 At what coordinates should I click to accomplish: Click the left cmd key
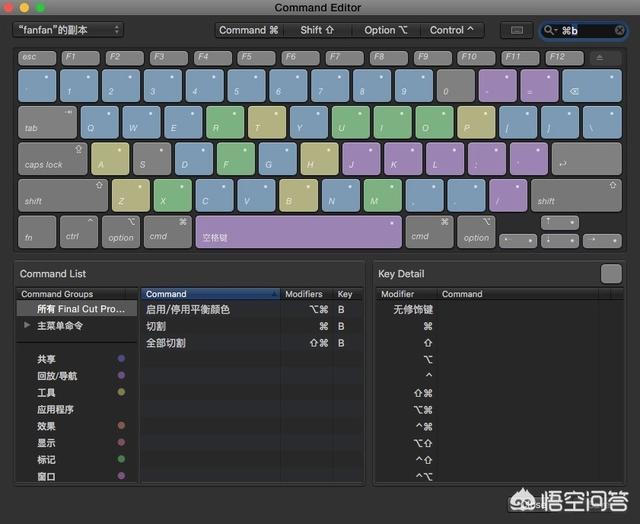point(167,232)
